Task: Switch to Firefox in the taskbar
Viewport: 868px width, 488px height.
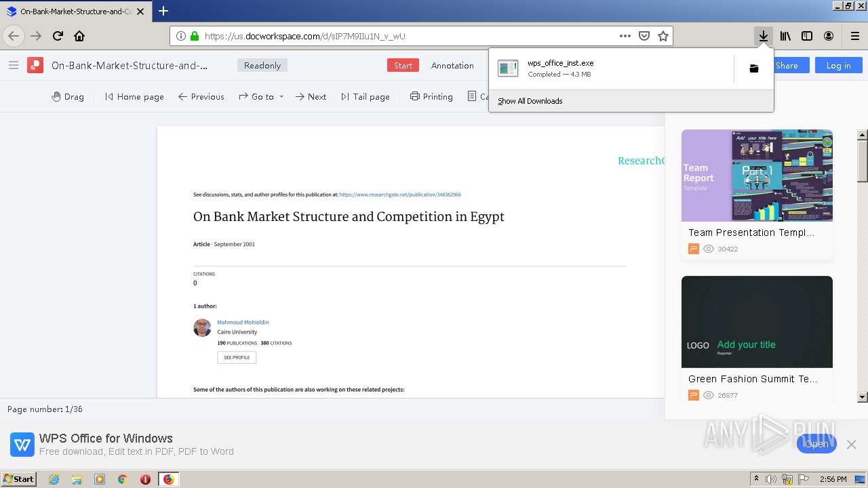Action: (x=168, y=479)
